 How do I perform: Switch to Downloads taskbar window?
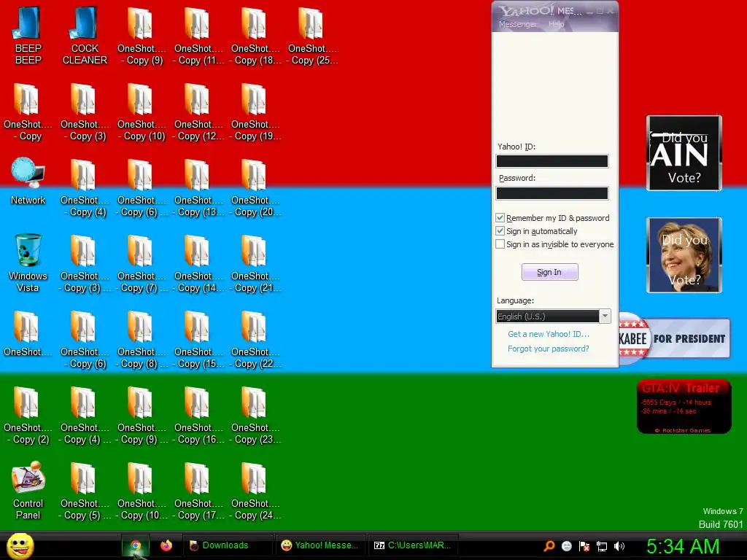(228, 545)
